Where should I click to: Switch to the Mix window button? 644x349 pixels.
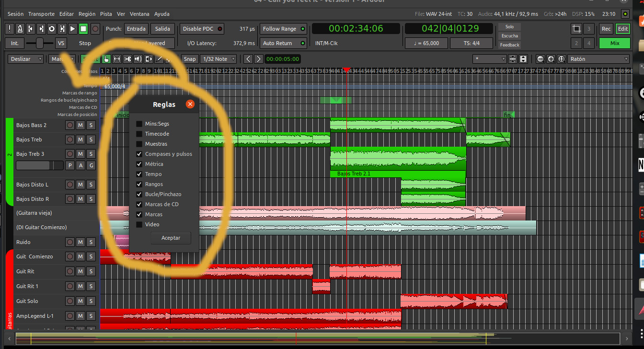pos(614,43)
